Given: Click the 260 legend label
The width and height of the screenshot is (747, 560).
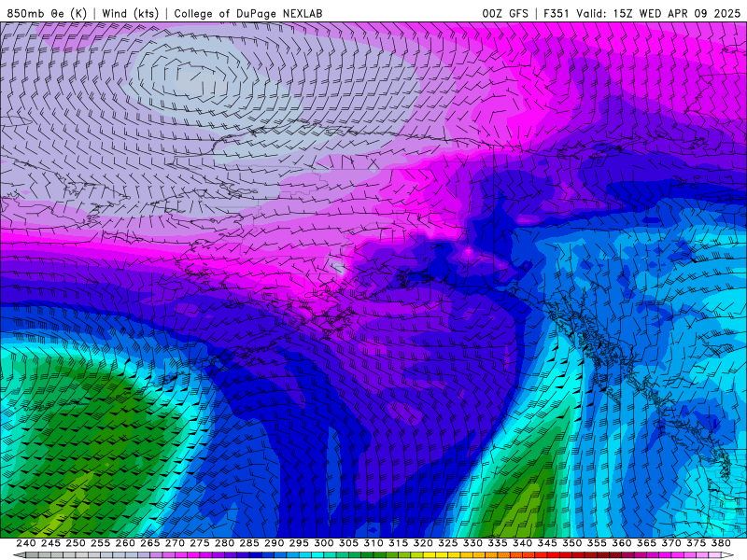Looking at the screenshot, I should click(x=125, y=543).
